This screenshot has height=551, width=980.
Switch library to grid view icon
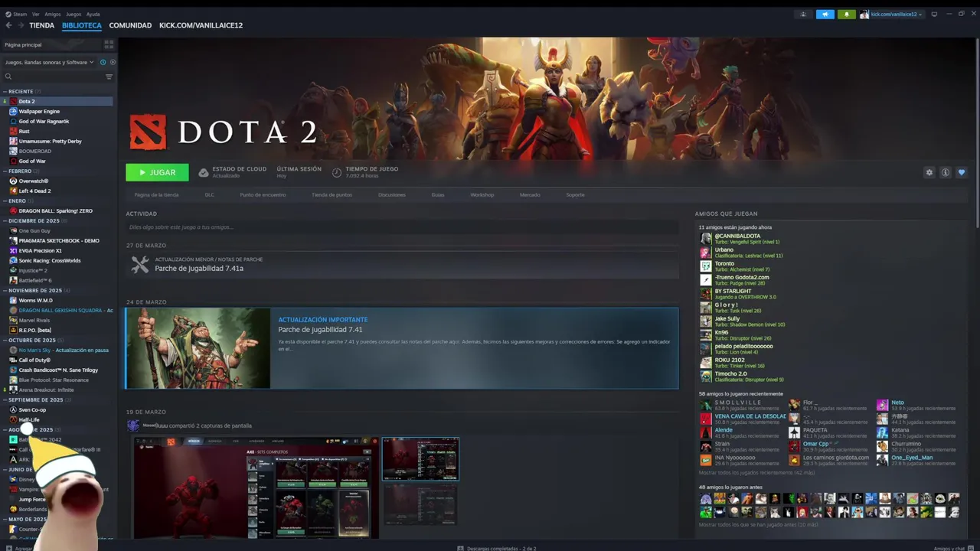click(x=109, y=44)
